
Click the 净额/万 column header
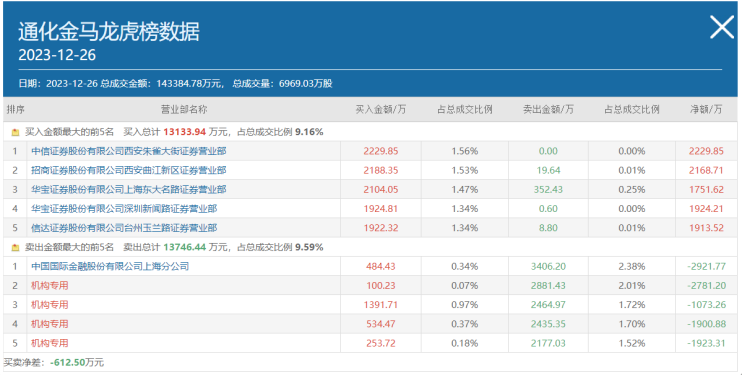706,110
